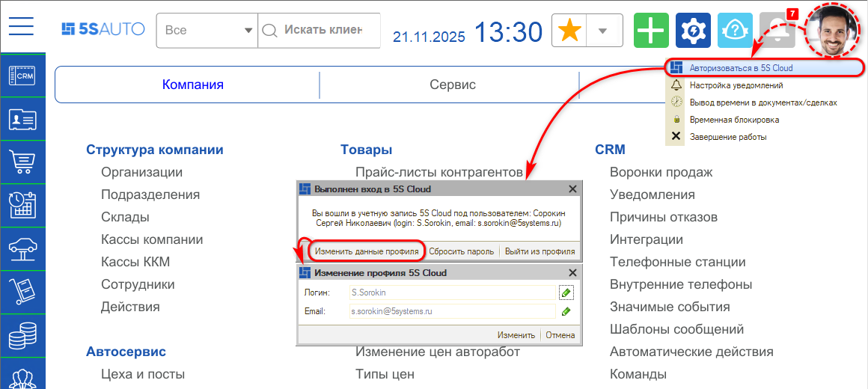Click 'Выйти из профиля' button
Screen dimensions: 868x389
(x=540, y=251)
